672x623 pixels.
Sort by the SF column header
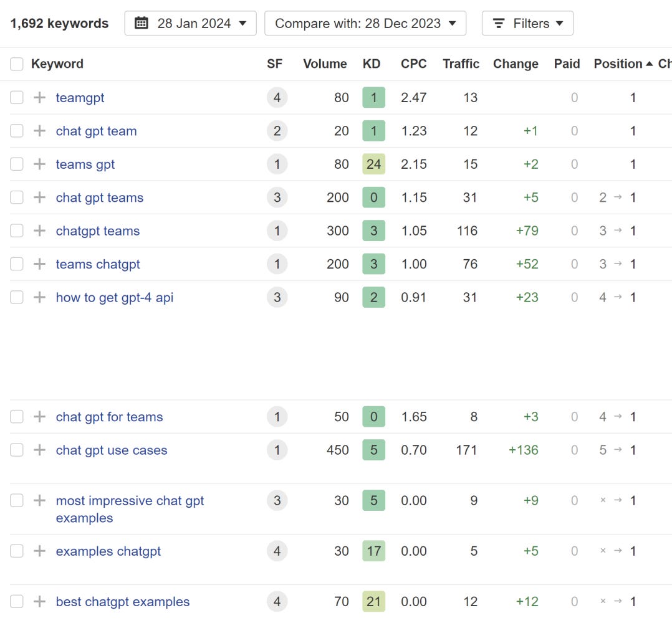tap(275, 64)
